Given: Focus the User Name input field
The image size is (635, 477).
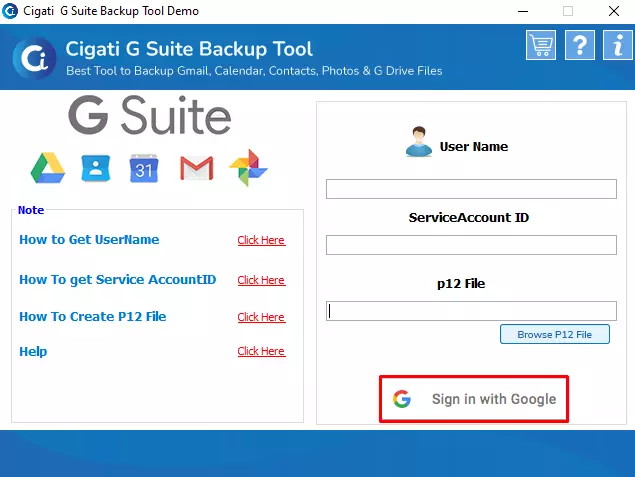Looking at the screenshot, I should [x=471, y=189].
